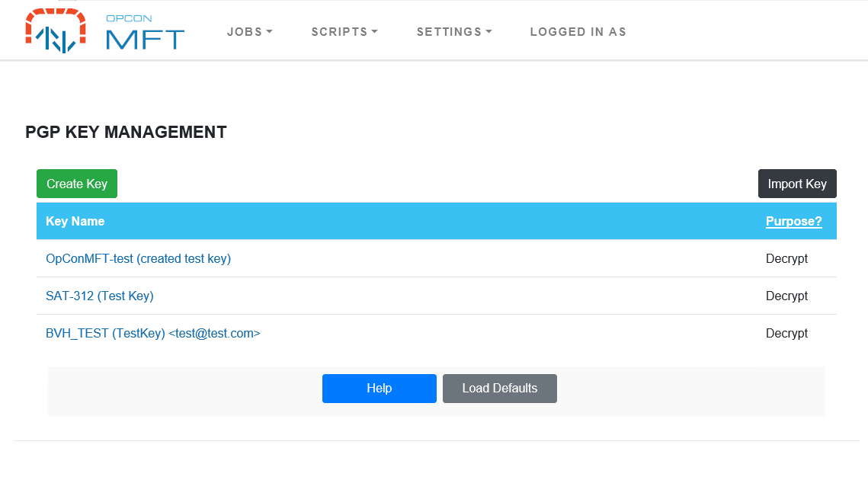The image size is (868, 480).
Task: Open the Settings dropdown menu
Action: [x=454, y=31]
